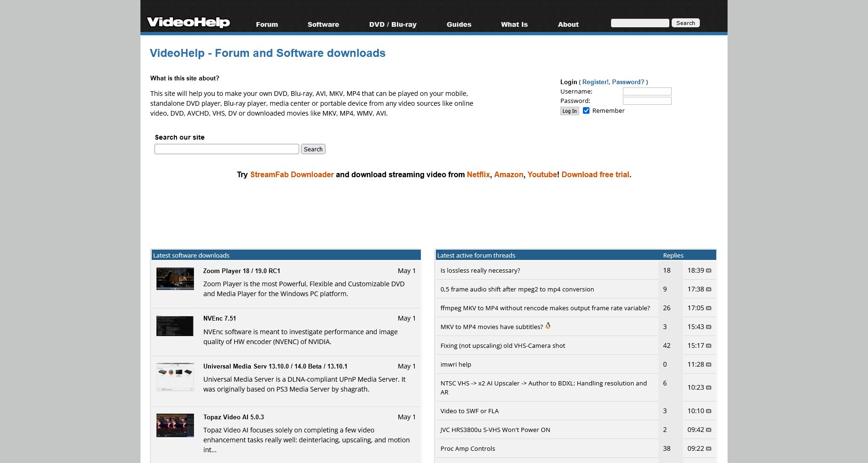
Task: Jump to last post at 17:38
Action: pyautogui.click(x=708, y=290)
